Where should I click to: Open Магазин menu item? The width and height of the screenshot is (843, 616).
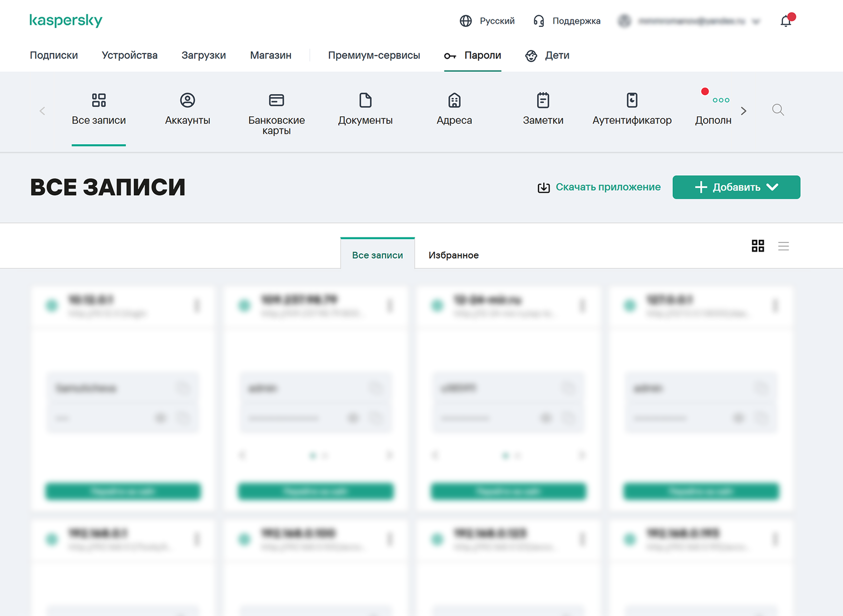pos(271,55)
